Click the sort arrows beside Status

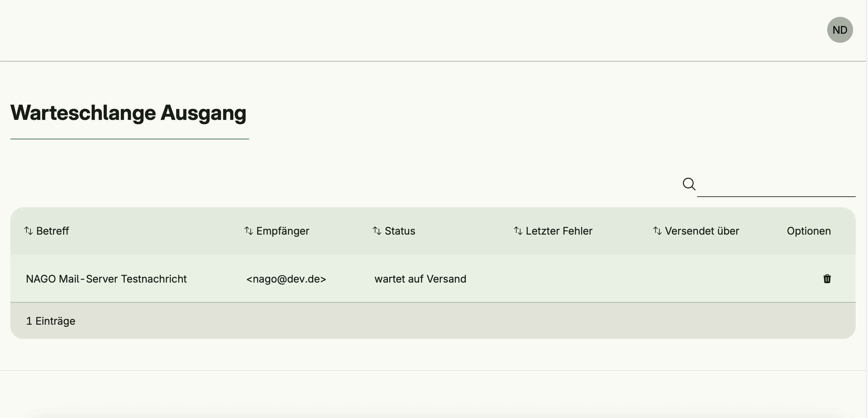[x=377, y=231]
